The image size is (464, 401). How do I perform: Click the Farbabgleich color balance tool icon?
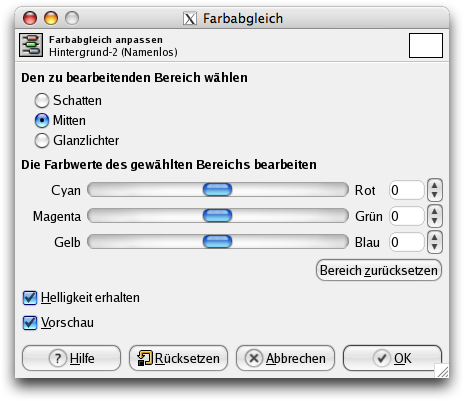(x=31, y=45)
